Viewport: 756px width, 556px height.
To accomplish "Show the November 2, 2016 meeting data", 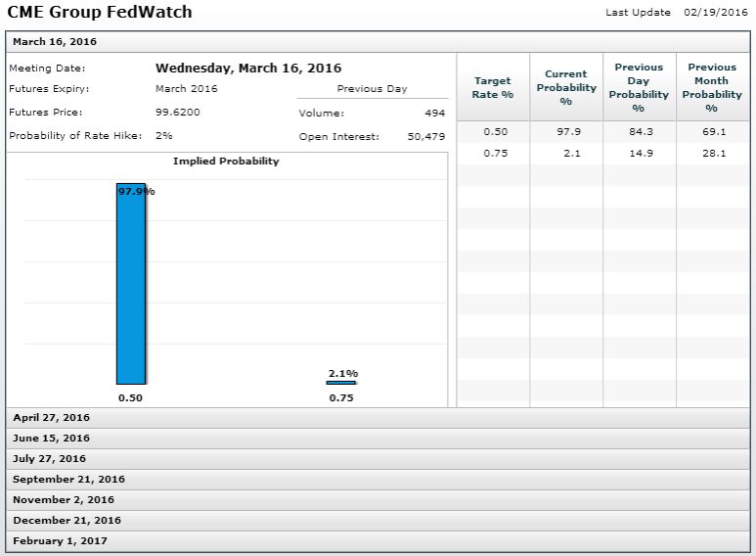I will tap(64, 500).
